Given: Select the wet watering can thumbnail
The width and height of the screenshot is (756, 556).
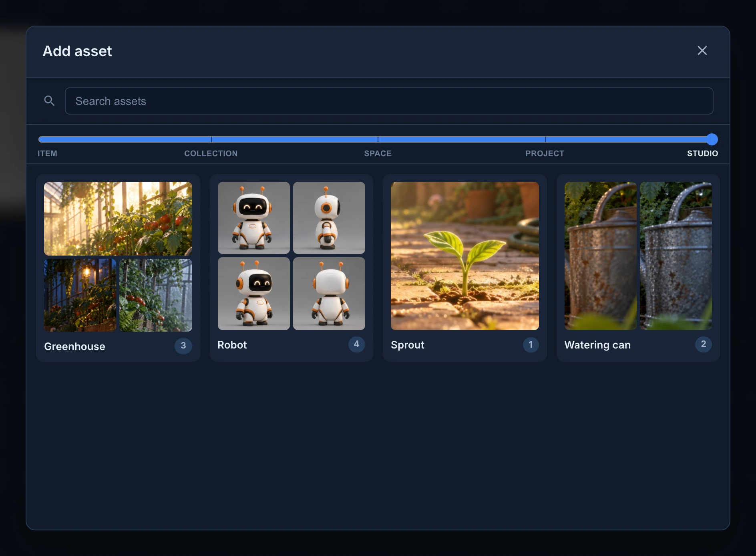Looking at the screenshot, I should 676,256.
